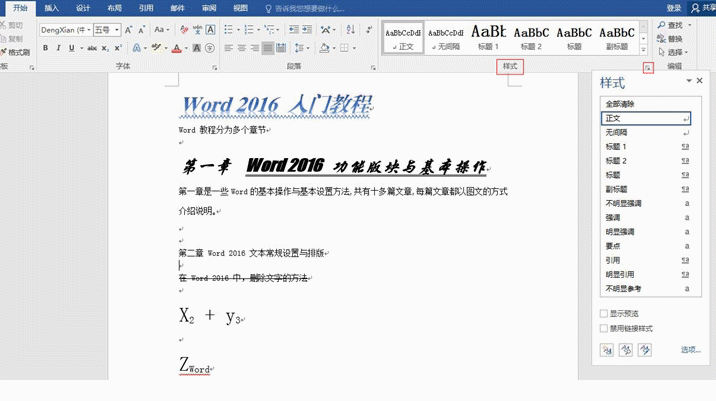Open borders dropdown arrow

pyautogui.click(x=354, y=48)
